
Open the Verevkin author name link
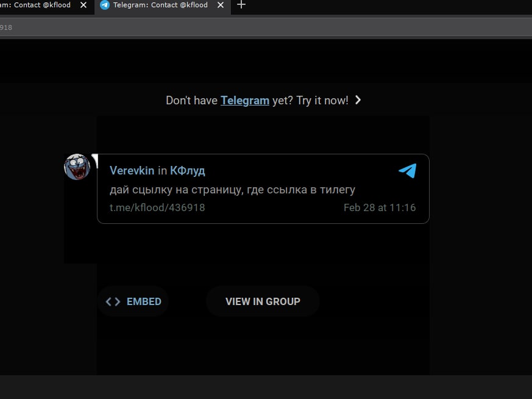tap(132, 170)
